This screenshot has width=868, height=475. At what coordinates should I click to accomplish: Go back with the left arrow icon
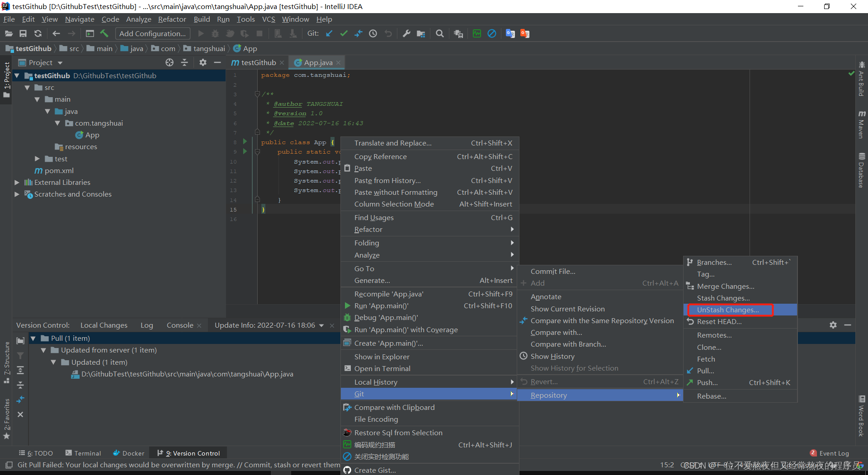tap(56, 33)
